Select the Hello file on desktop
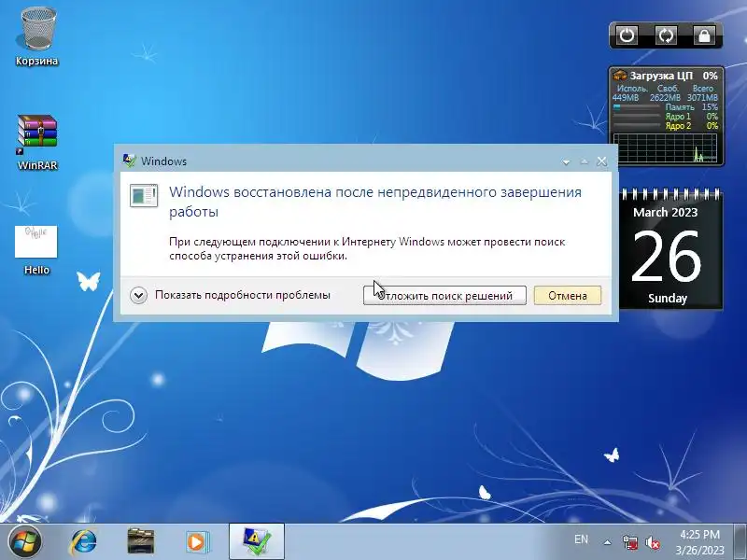This screenshot has height=560, width=747. 36,250
